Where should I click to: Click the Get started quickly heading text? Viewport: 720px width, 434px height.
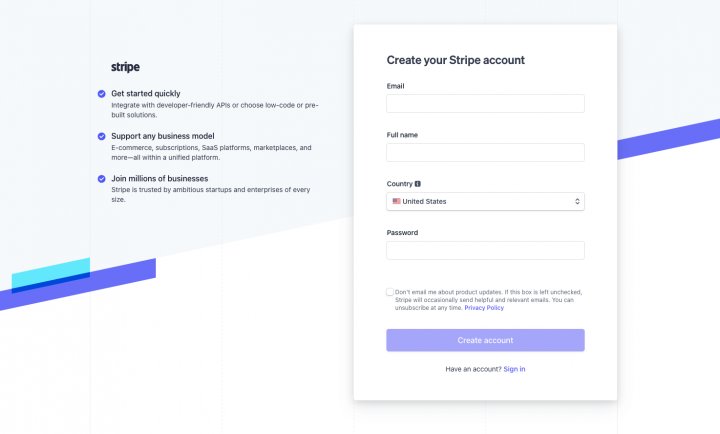pyautogui.click(x=146, y=94)
